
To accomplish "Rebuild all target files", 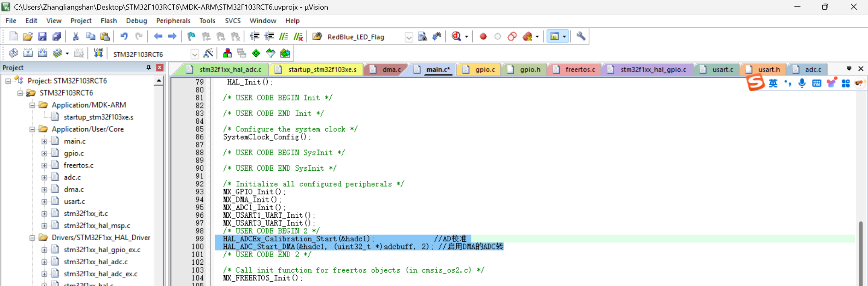I will pyautogui.click(x=42, y=53).
